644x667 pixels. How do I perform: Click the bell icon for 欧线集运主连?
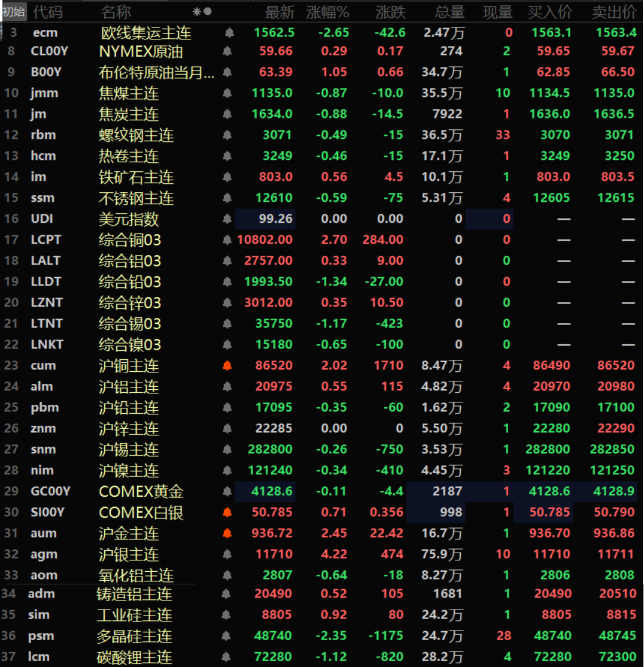[x=229, y=33]
